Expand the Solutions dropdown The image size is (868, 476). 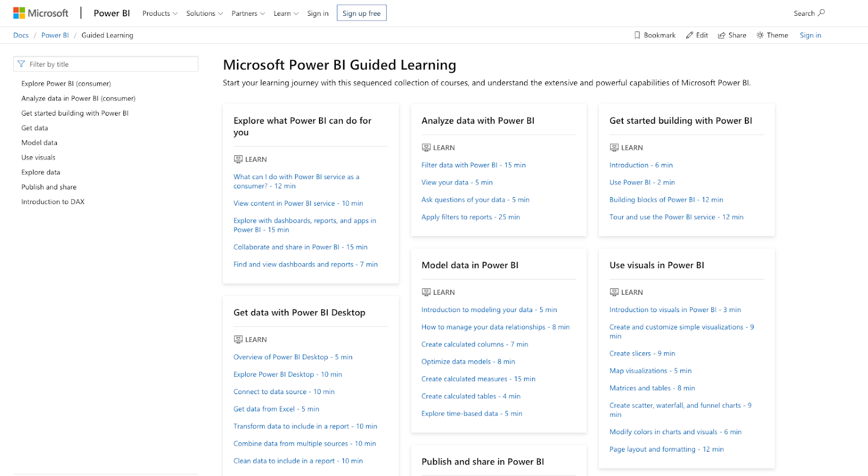point(205,14)
